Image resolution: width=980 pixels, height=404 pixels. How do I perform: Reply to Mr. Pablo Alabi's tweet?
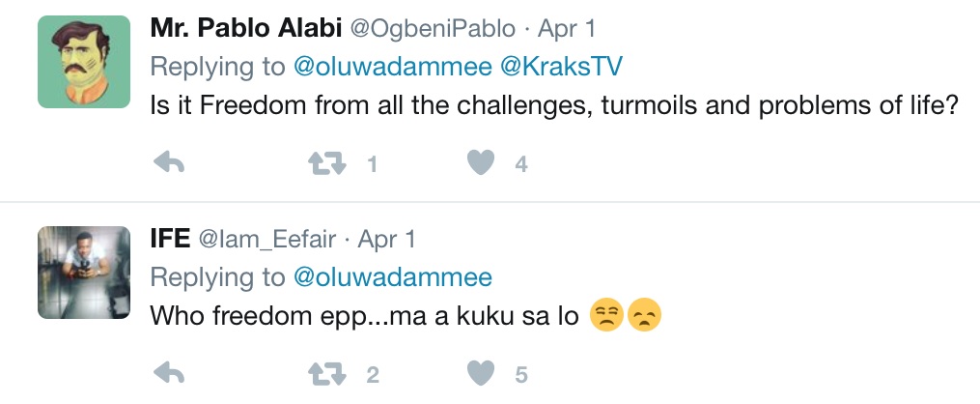[x=169, y=164]
